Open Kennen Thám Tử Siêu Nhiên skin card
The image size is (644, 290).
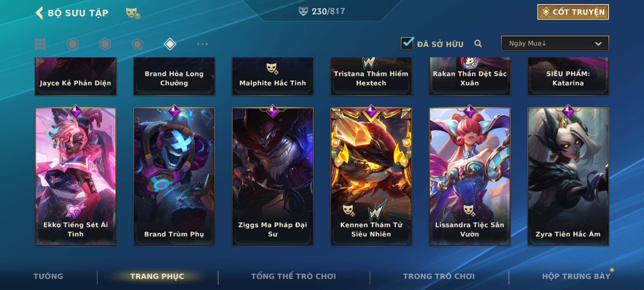pyautogui.click(x=371, y=176)
